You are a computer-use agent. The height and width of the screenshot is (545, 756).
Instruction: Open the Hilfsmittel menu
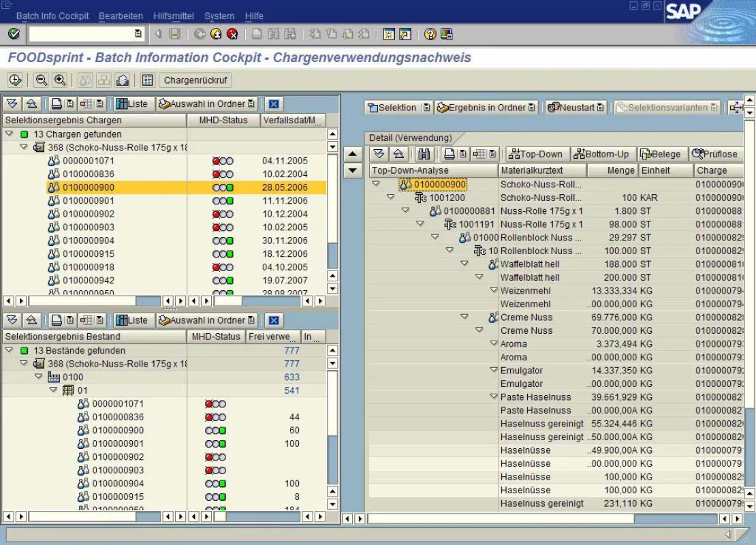pyautogui.click(x=174, y=16)
